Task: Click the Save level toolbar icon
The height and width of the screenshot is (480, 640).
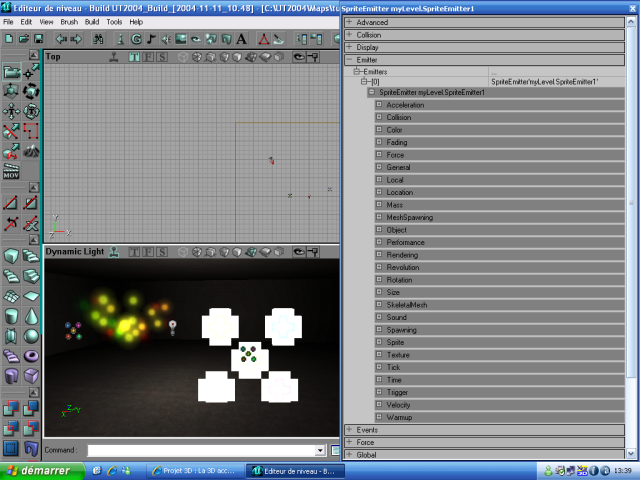Action: click(x=38, y=39)
